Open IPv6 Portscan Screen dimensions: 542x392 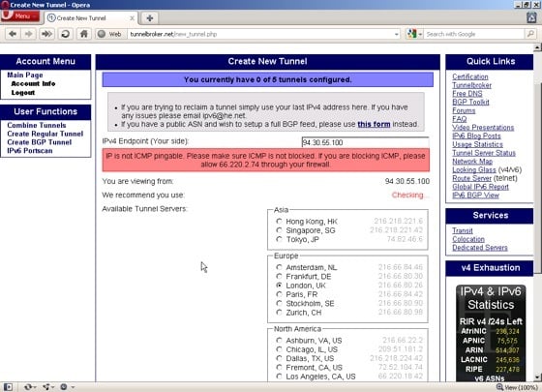[30, 151]
